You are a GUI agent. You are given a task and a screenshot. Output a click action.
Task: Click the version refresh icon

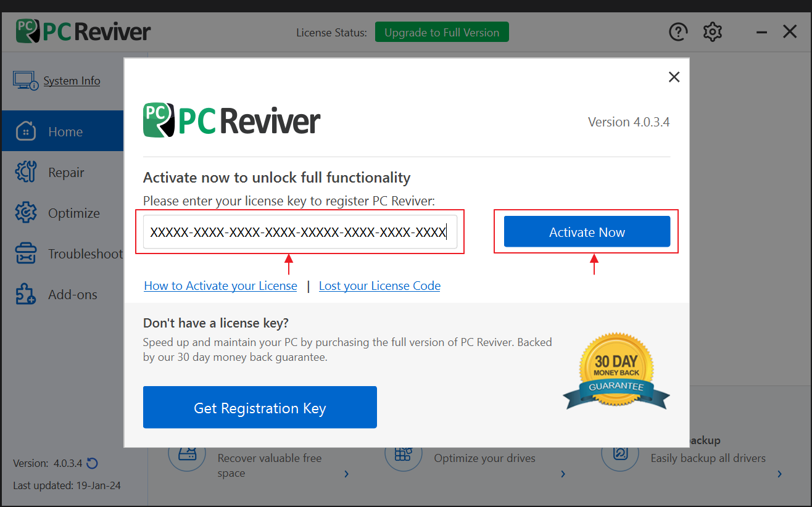click(93, 463)
